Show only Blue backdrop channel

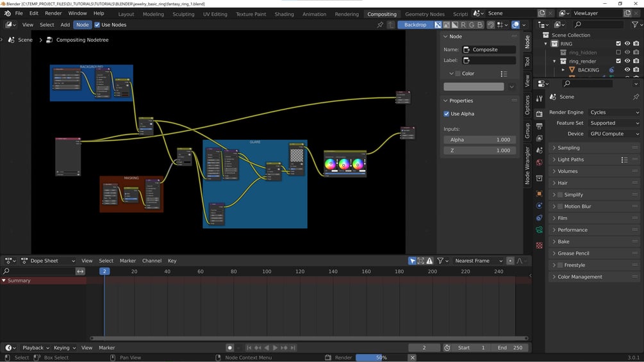pos(480,24)
